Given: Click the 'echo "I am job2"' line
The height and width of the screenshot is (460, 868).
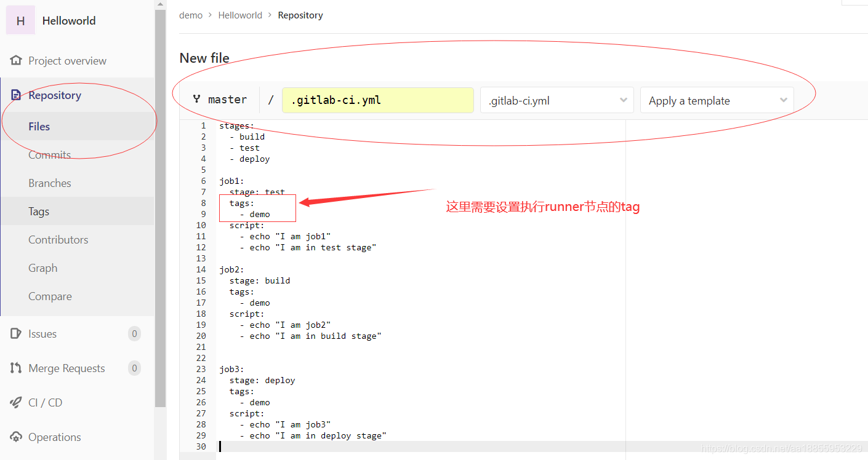Looking at the screenshot, I should pos(285,325).
